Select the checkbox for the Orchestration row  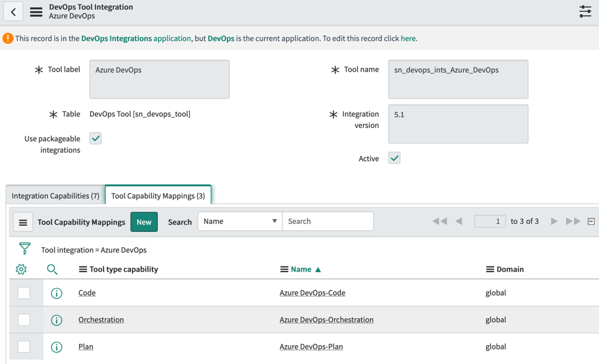point(24,320)
